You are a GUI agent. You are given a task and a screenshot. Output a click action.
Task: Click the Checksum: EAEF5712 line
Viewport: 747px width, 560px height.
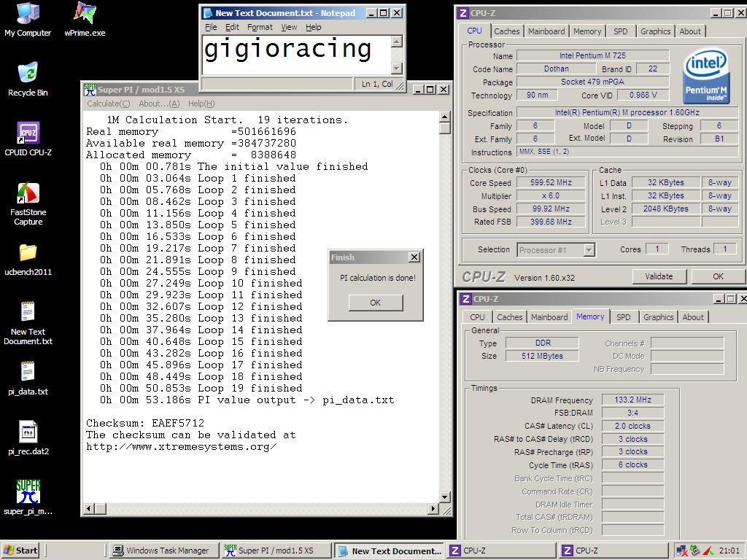click(x=145, y=423)
